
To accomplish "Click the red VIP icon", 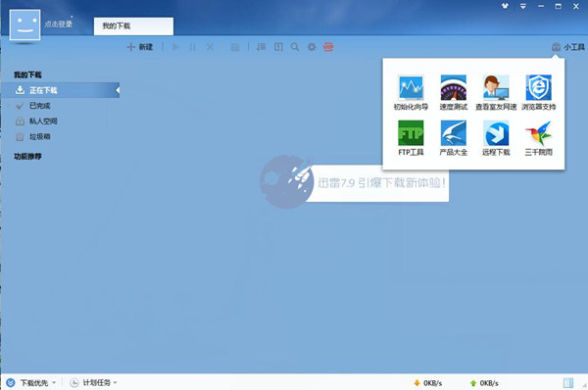I will tap(328, 47).
